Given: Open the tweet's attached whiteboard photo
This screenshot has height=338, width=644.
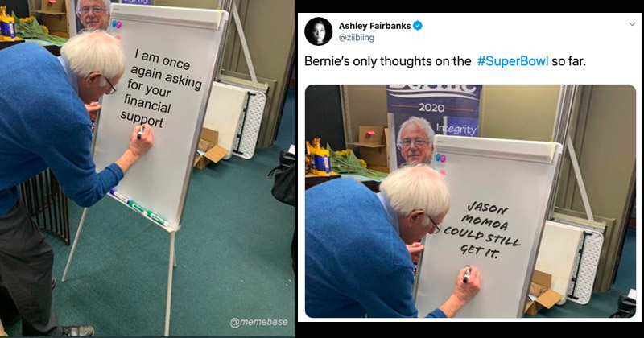Looking at the screenshot, I should (x=470, y=201).
